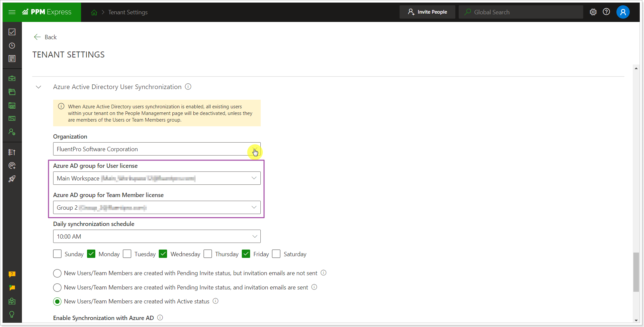Check the Tuesday checkbox
Screen dimensions: 644x327
(x=127, y=254)
